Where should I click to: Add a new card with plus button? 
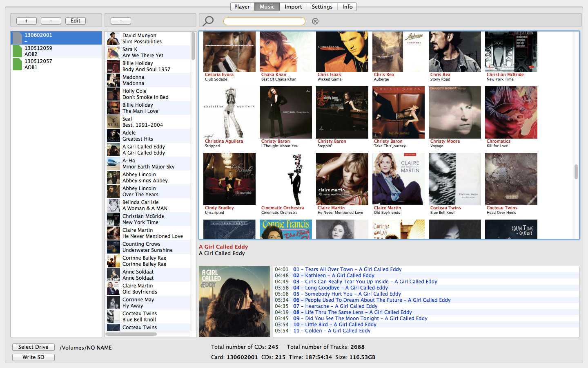27,21
